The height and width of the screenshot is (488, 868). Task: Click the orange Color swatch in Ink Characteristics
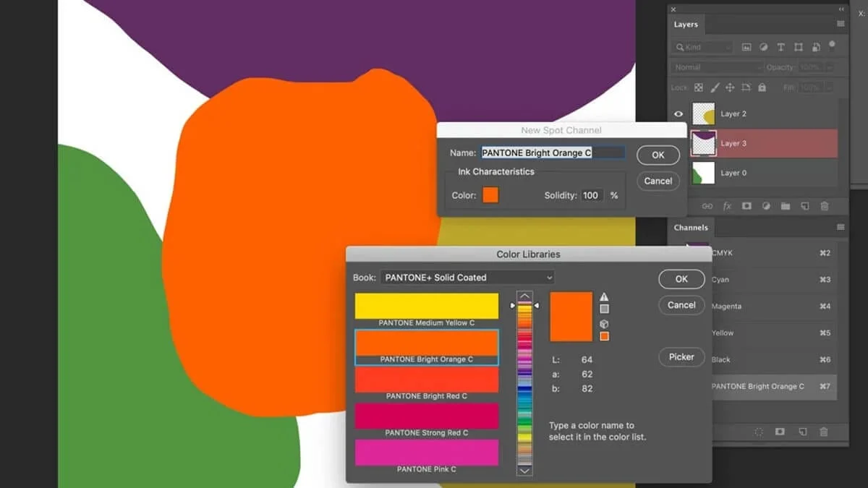[490, 195]
